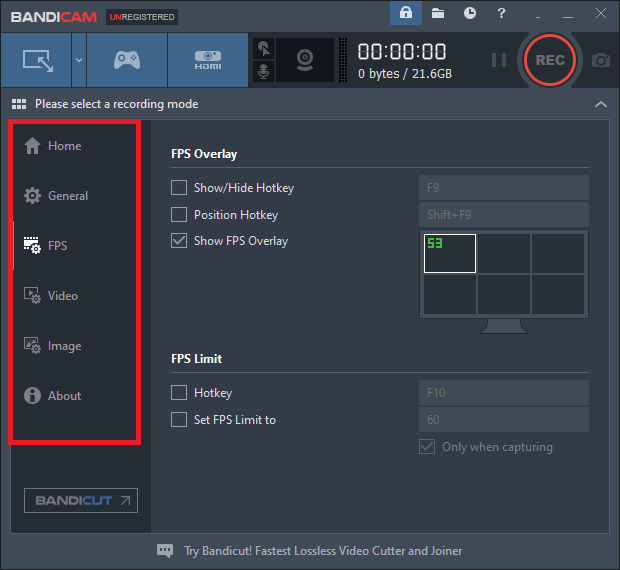Screen dimensions: 620x570
Task: Open the Video settings tab
Action: 62,296
